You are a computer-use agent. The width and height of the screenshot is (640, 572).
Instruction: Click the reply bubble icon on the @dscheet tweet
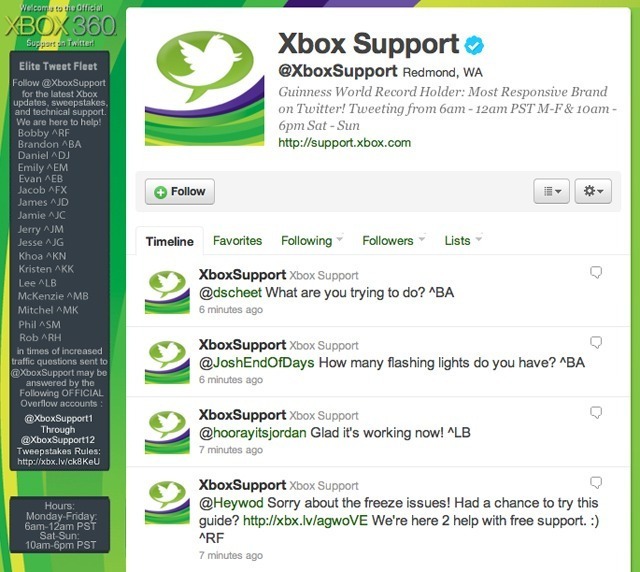[596, 272]
